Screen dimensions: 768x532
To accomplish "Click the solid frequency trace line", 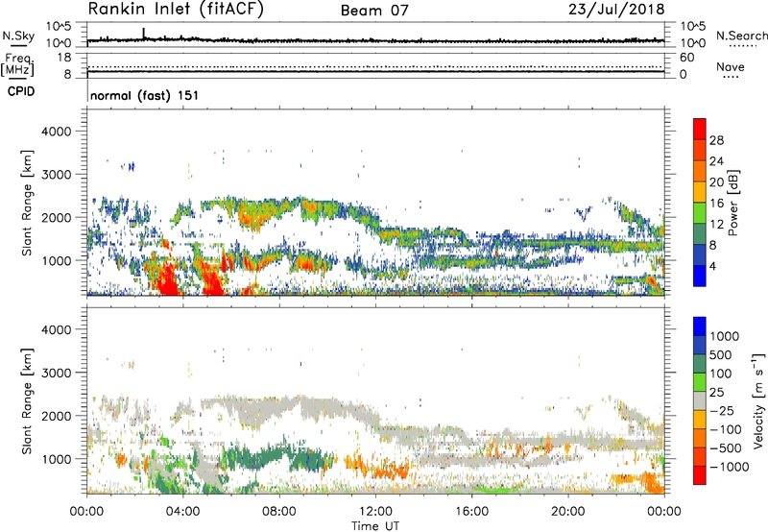I will 375,71.
